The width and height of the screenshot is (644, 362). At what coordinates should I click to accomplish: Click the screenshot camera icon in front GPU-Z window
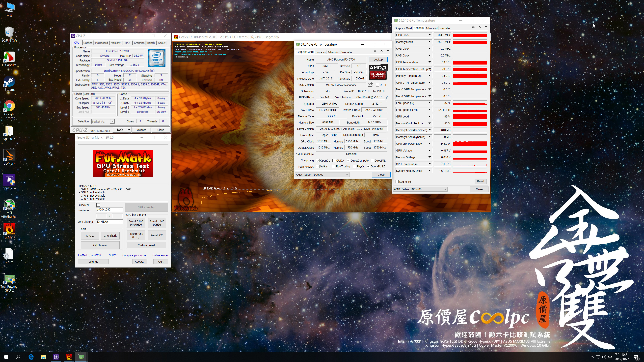[x=375, y=51]
